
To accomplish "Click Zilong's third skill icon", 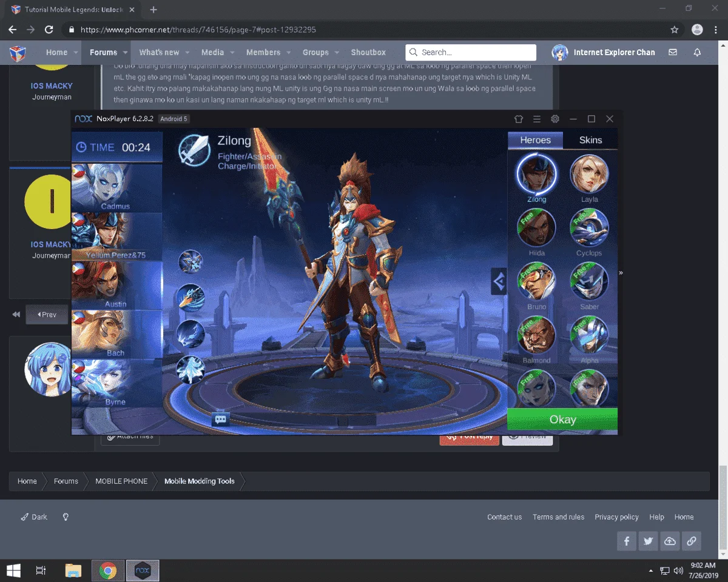I will click(x=190, y=333).
